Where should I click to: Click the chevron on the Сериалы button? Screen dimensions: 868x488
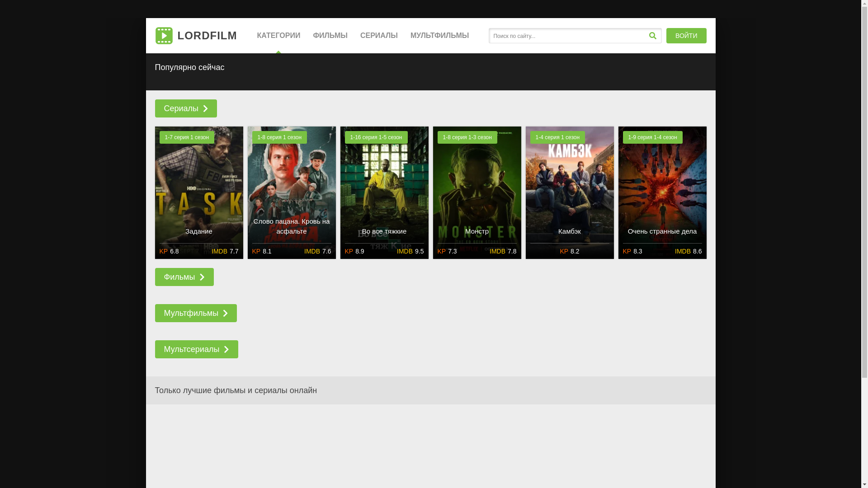(x=205, y=109)
